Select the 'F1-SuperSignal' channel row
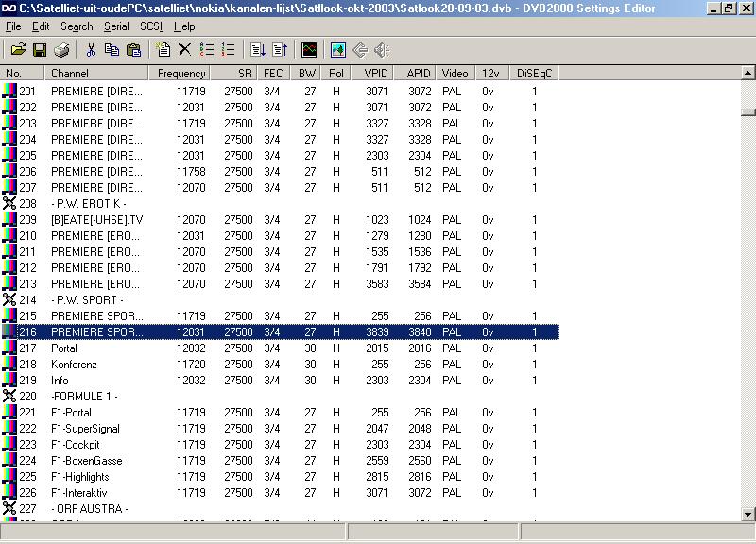Viewport: 756px width, 544px height. pyautogui.click(x=280, y=429)
